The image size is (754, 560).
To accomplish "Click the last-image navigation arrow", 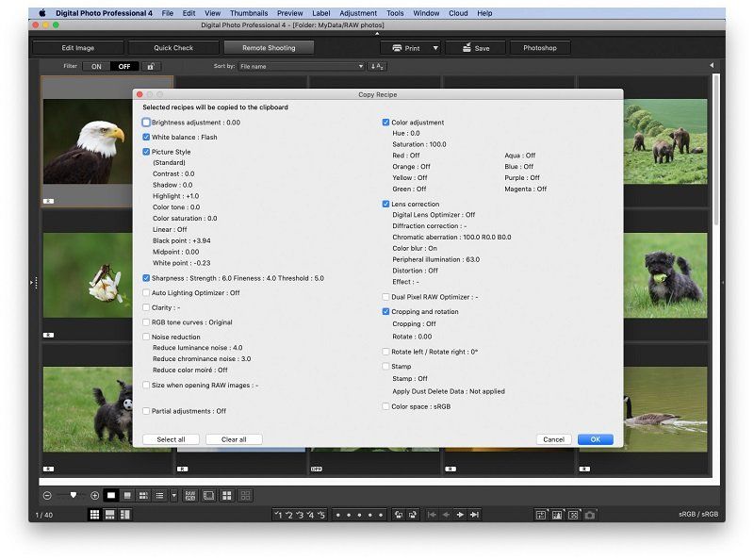I will (x=476, y=515).
